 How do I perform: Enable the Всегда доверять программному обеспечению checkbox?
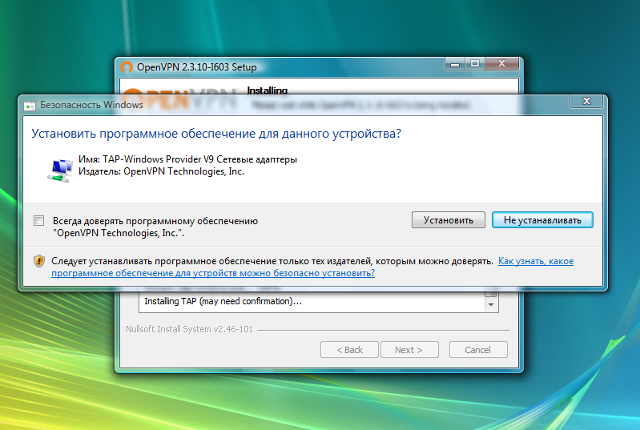(x=39, y=221)
